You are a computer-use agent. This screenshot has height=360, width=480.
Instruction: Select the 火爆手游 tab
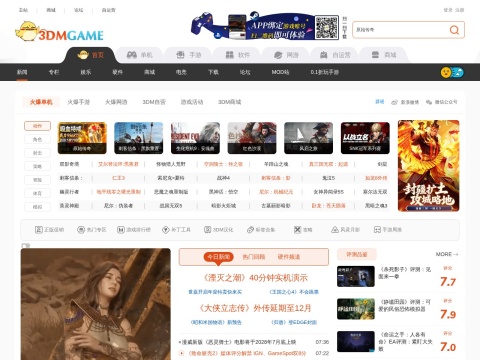pyautogui.click(x=79, y=102)
